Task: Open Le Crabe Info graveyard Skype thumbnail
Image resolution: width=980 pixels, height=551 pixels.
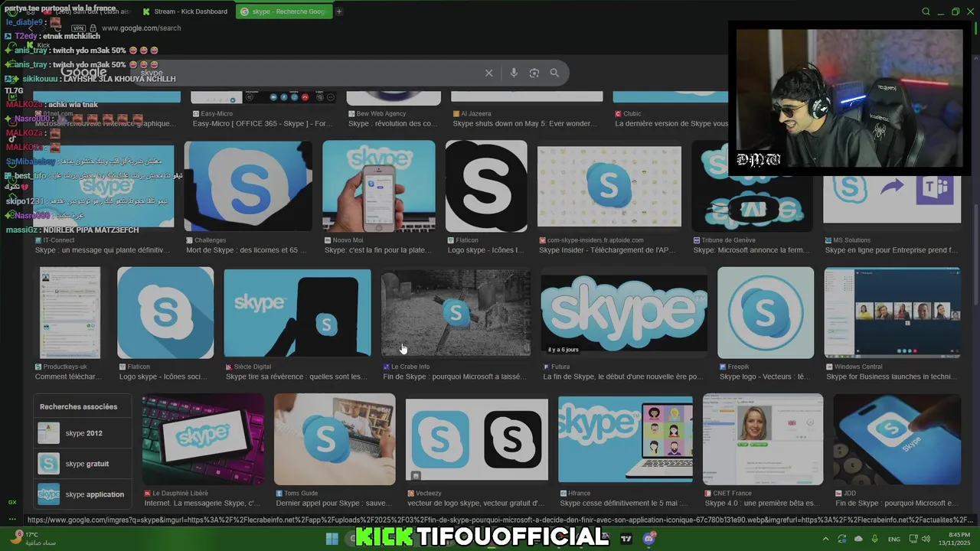Action: click(x=456, y=312)
